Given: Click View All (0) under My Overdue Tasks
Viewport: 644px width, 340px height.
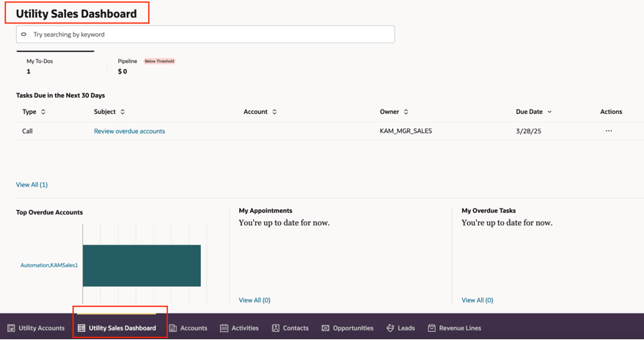Looking at the screenshot, I should click(477, 300).
